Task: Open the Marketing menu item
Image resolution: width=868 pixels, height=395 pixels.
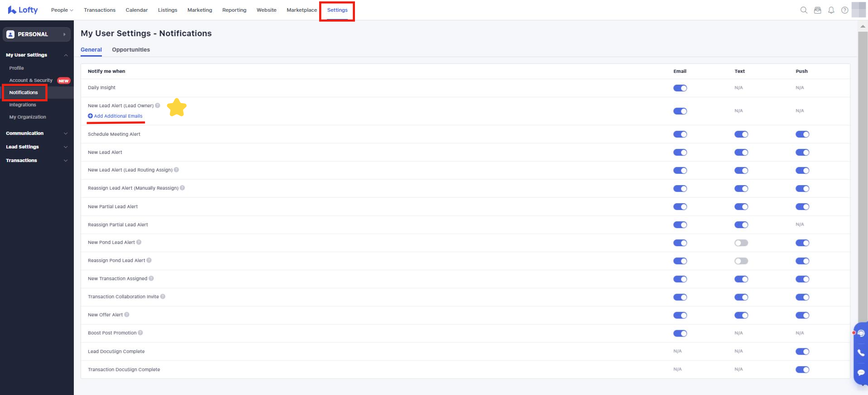Action: point(200,10)
